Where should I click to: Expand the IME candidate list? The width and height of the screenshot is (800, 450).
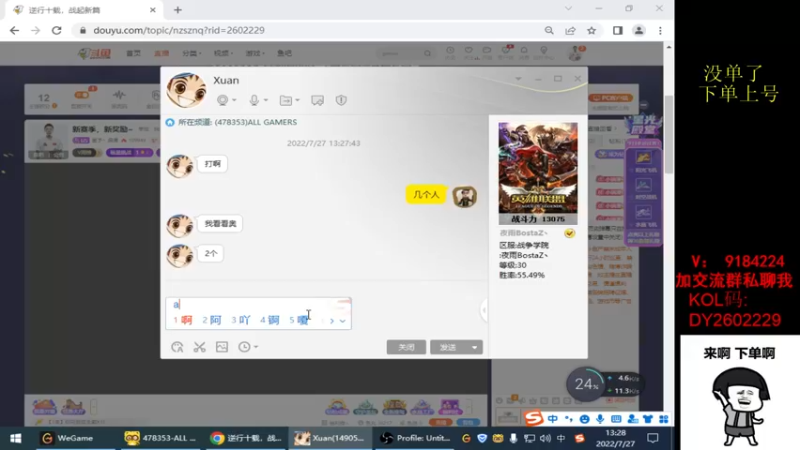343,320
